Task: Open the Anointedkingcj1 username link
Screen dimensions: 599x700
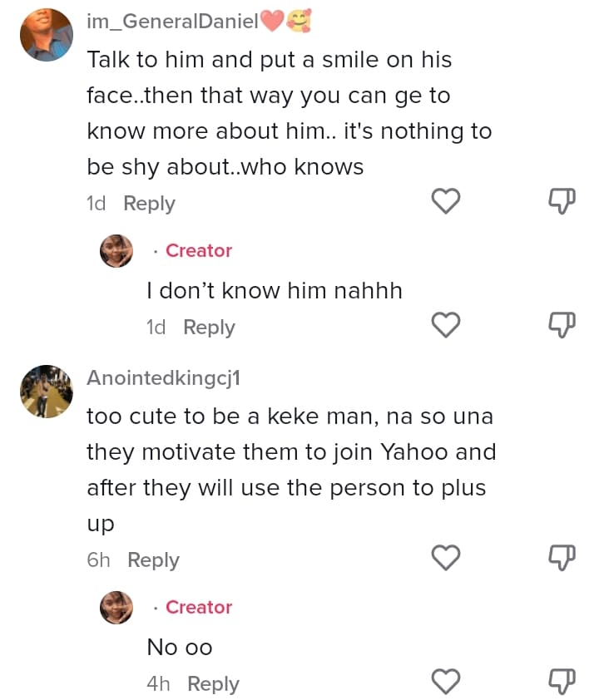Action: pyautogui.click(x=163, y=378)
